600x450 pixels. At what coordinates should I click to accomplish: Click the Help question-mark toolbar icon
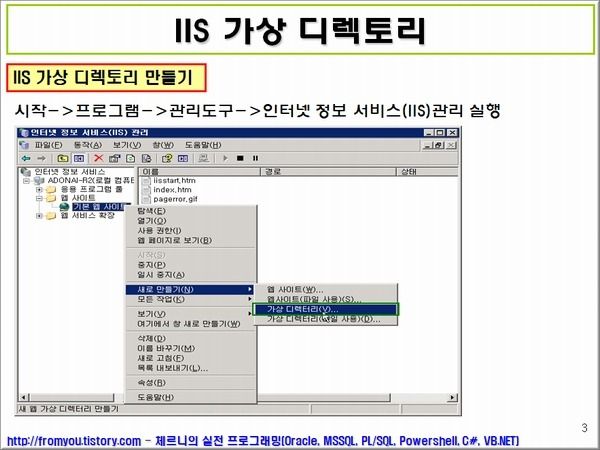(167, 158)
